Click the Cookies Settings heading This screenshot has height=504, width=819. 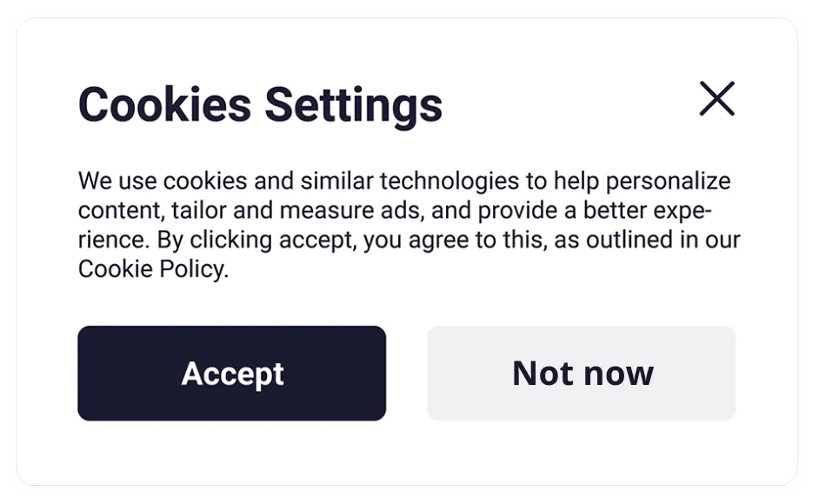pyautogui.click(x=260, y=104)
